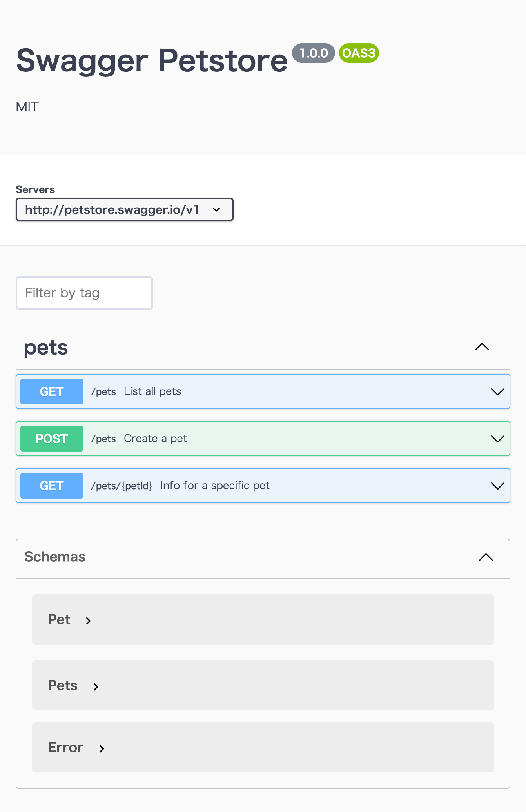The height and width of the screenshot is (812, 526).
Task: Click the Swagger Petstore title
Action: 152,60
